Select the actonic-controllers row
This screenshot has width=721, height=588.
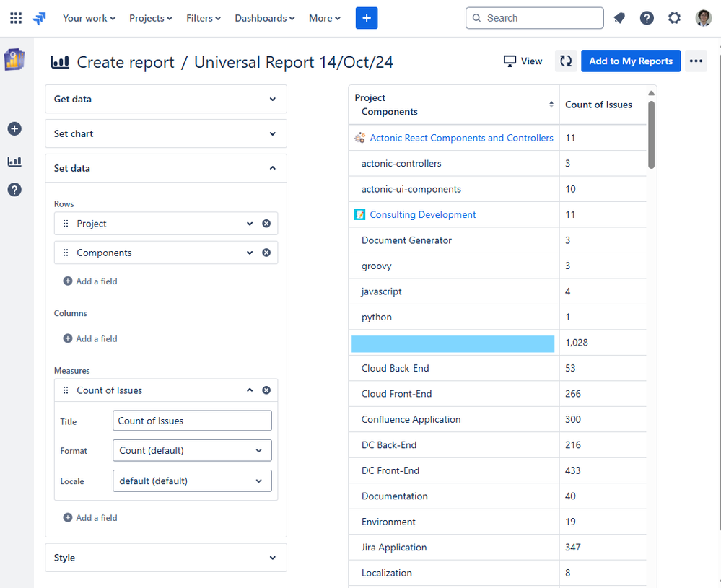[497, 163]
